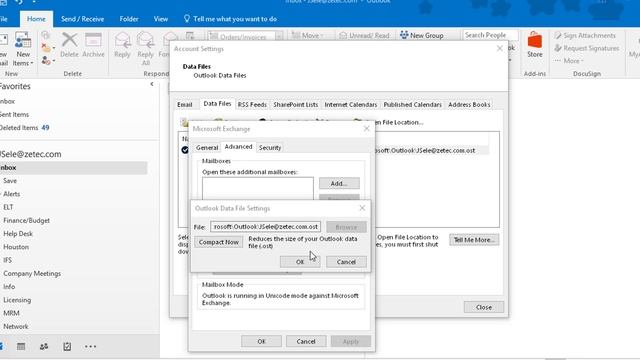The image size is (640, 360).
Task: Click the Unread/Read envelope icon
Action: (x=343, y=36)
